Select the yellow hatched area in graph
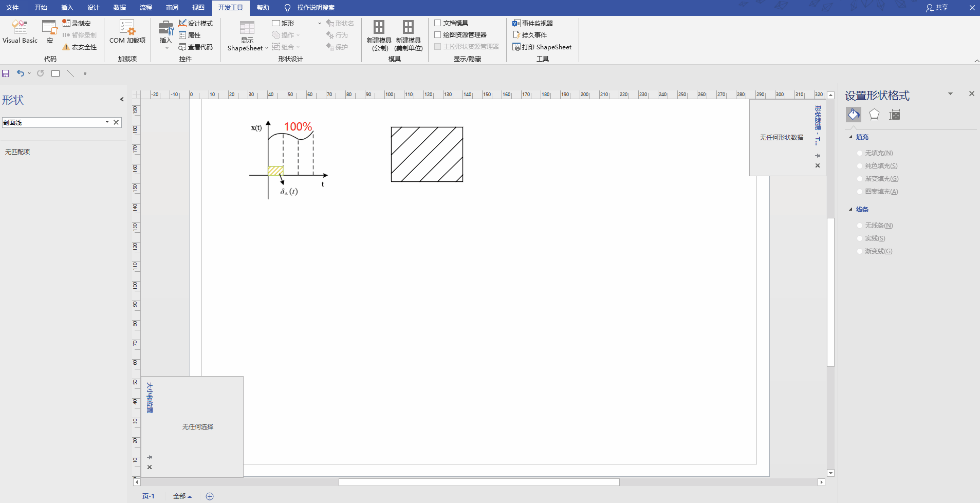 click(x=275, y=171)
